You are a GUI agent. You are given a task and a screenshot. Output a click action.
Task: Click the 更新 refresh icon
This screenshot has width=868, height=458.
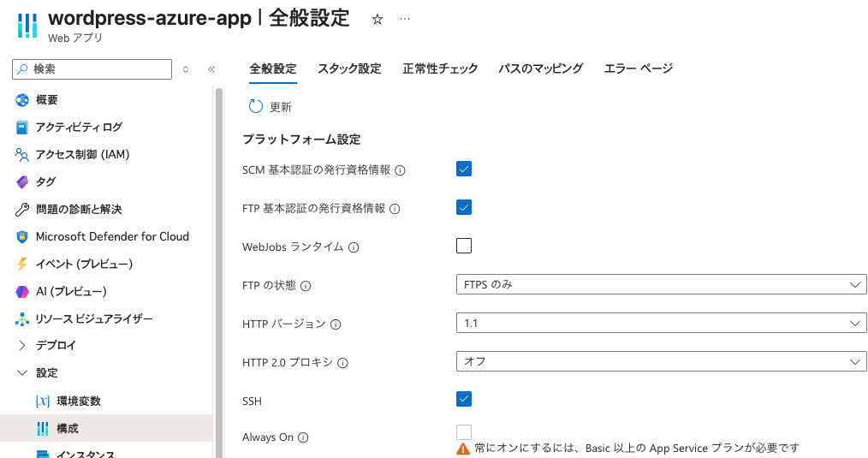pyautogui.click(x=256, y=106)
